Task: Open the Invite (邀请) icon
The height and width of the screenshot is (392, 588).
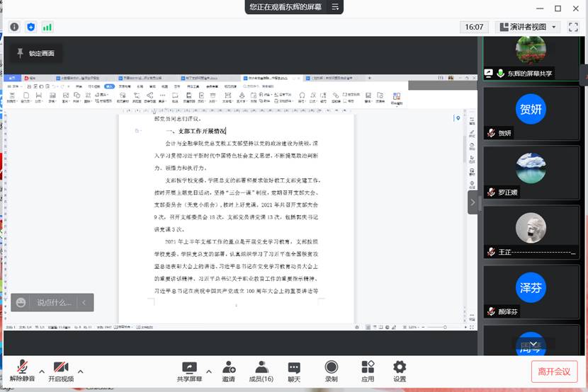Action: point(228,367)
